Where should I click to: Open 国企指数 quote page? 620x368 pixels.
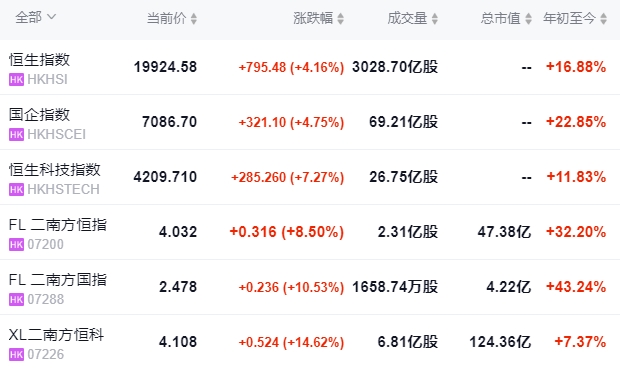(x=40, y=115)
